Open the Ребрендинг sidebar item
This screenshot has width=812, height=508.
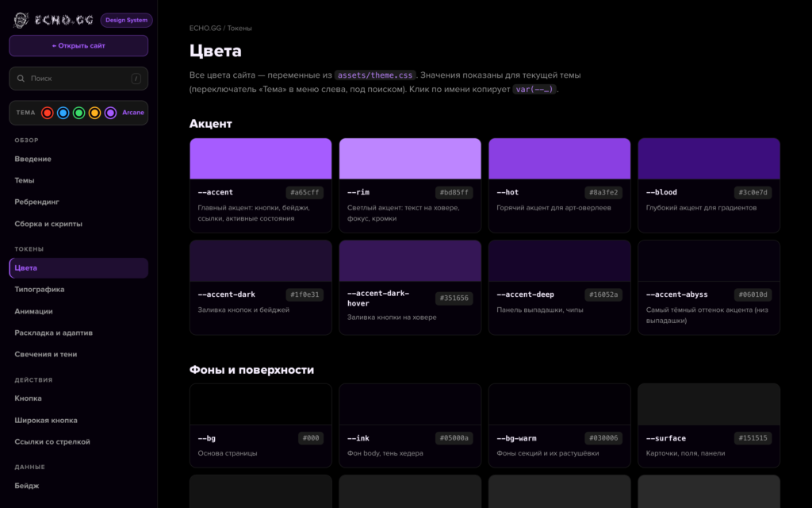tap(36, 202)
